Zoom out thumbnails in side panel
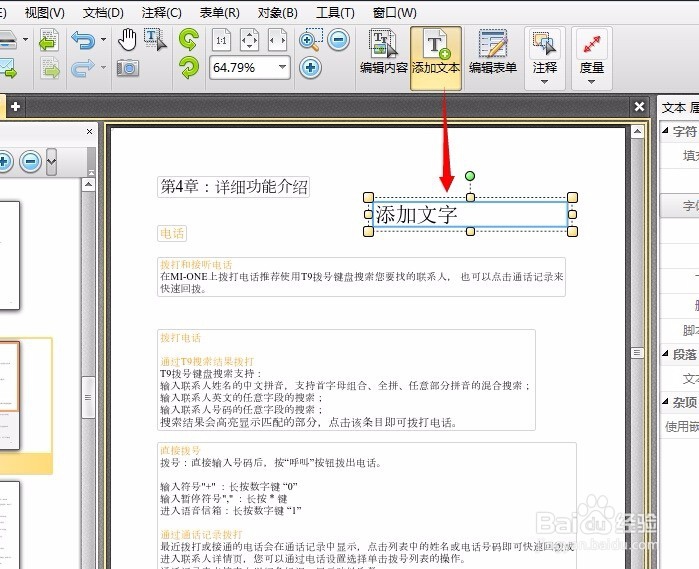 [31, 161]
